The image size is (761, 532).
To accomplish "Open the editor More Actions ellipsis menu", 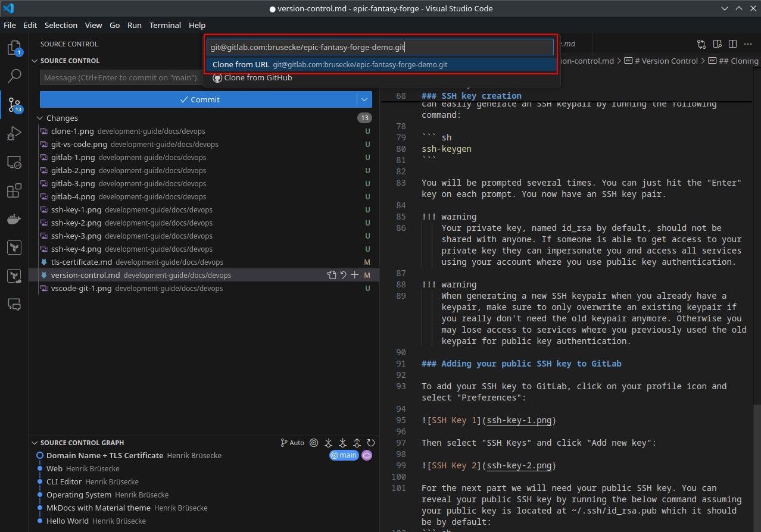I will pos(748,44).
